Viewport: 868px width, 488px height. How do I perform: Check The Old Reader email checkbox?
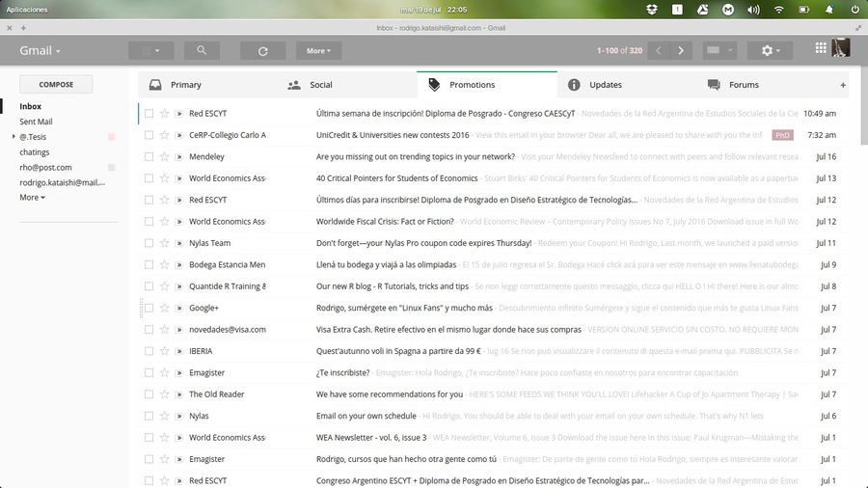point(149,393)
